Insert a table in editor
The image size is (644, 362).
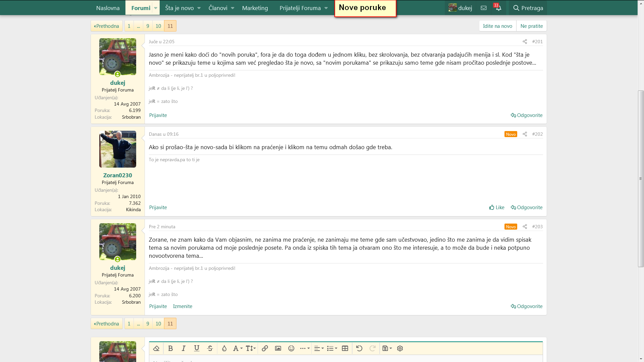point(345,348)
